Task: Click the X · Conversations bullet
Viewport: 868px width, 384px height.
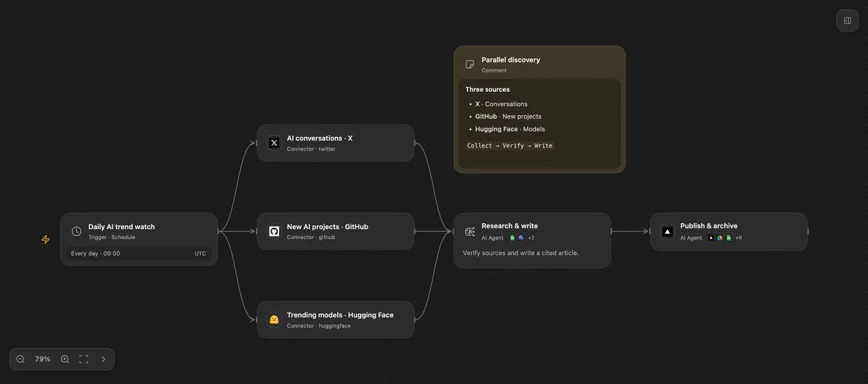Action: pos(502,104)
